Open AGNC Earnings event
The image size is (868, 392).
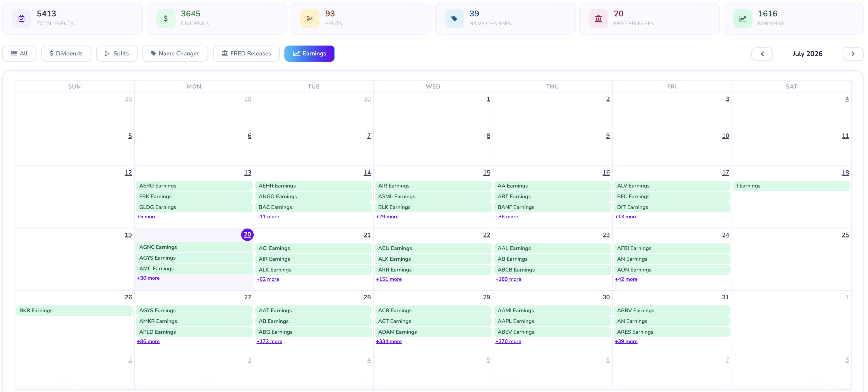(x=194, y=247)
